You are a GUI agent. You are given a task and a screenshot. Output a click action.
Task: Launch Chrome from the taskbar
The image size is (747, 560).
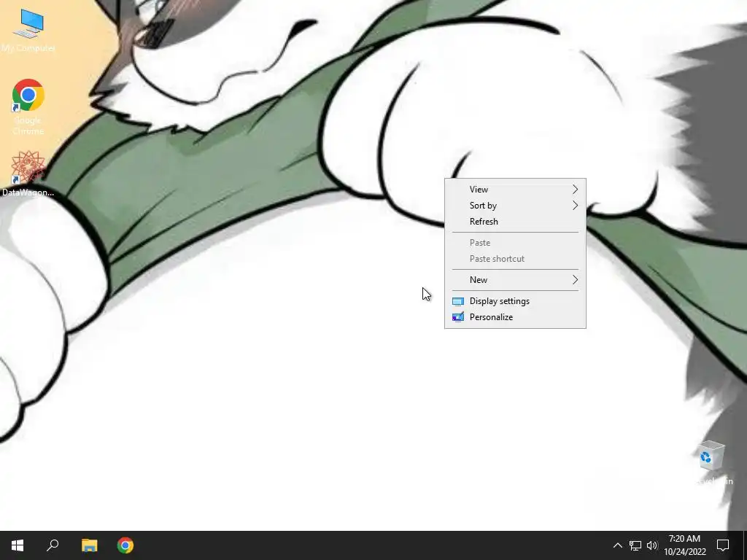tap(125, 545)
